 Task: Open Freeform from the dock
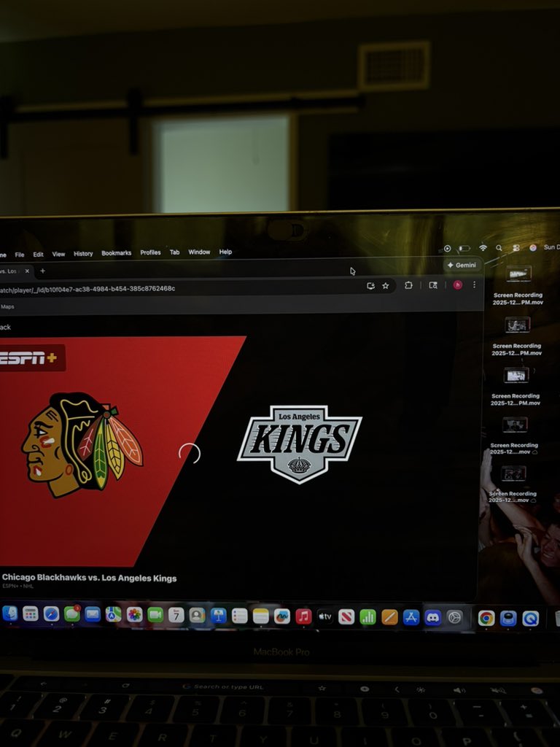[282, 616]
